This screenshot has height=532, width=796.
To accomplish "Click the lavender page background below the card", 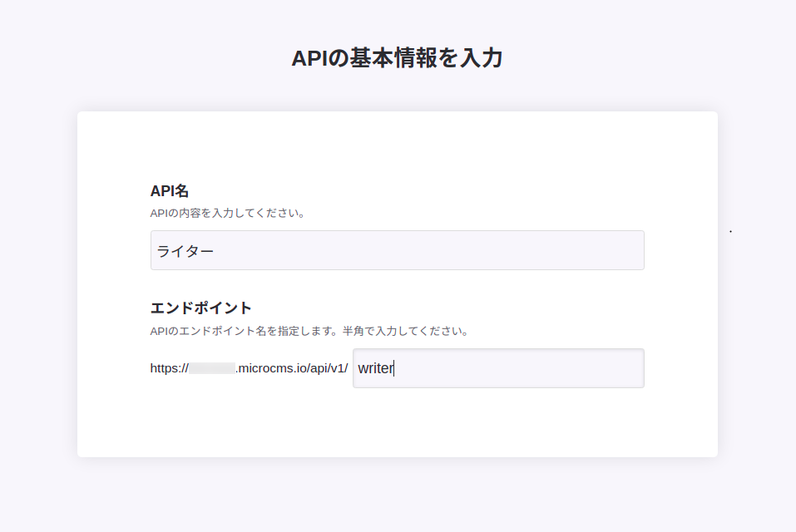I will click(397, 495).
